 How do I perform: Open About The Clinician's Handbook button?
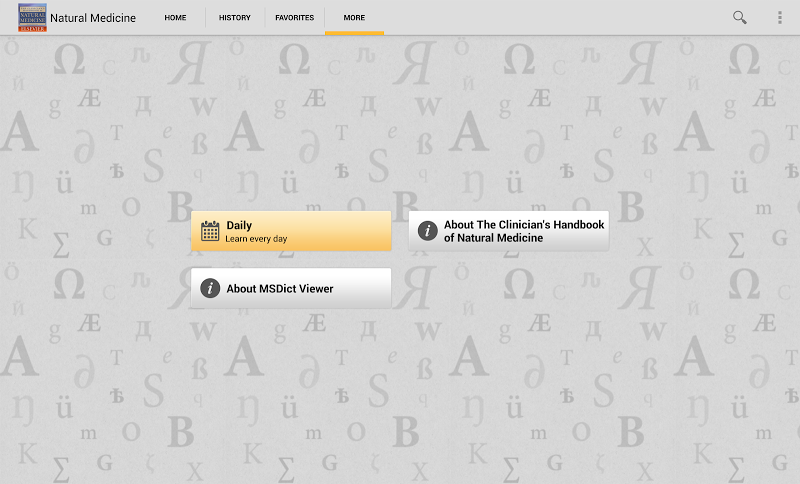pyautogui.click(x=509, y=231)
